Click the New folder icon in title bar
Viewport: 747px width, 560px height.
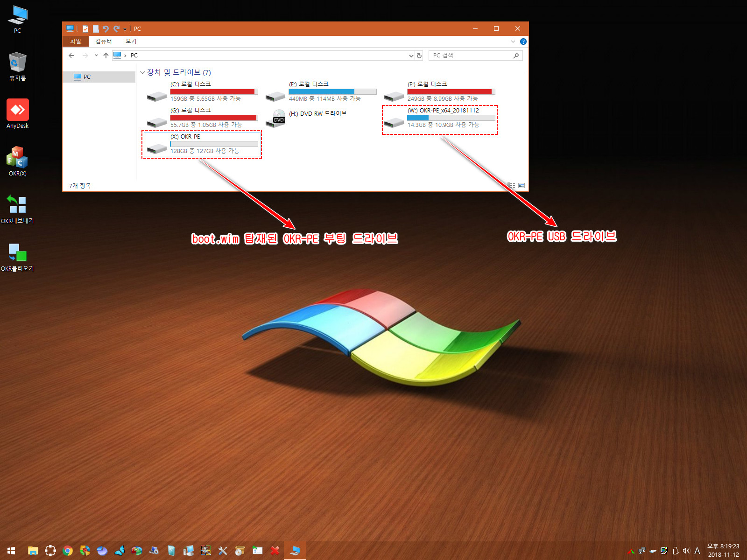96,28
